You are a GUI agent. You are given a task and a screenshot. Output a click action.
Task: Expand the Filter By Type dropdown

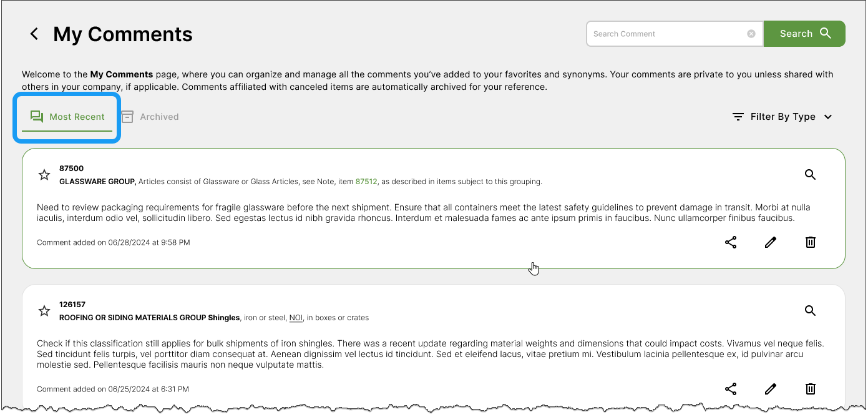pos(782,117)
